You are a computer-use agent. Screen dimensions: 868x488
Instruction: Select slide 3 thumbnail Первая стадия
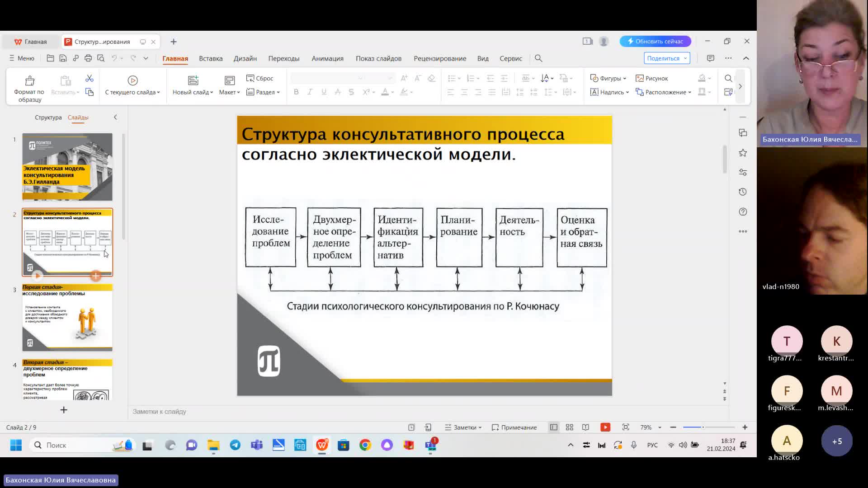(67, 317)
